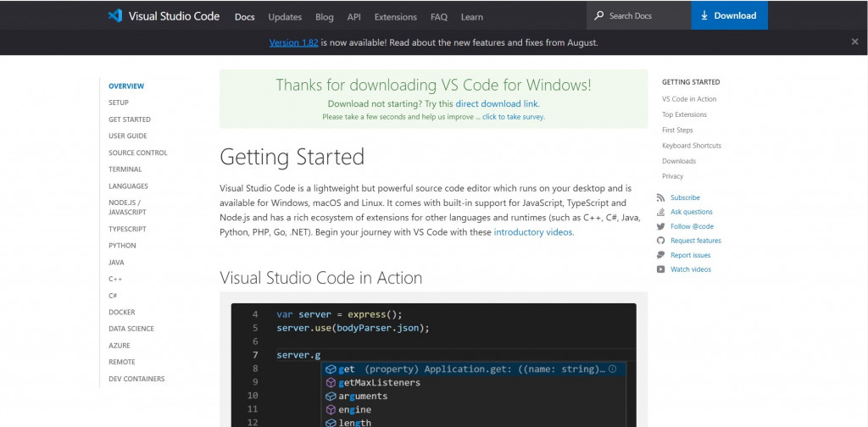
Task: Open Setup section in sidebar
Action: pyautogui.click(x=119, y=103)
